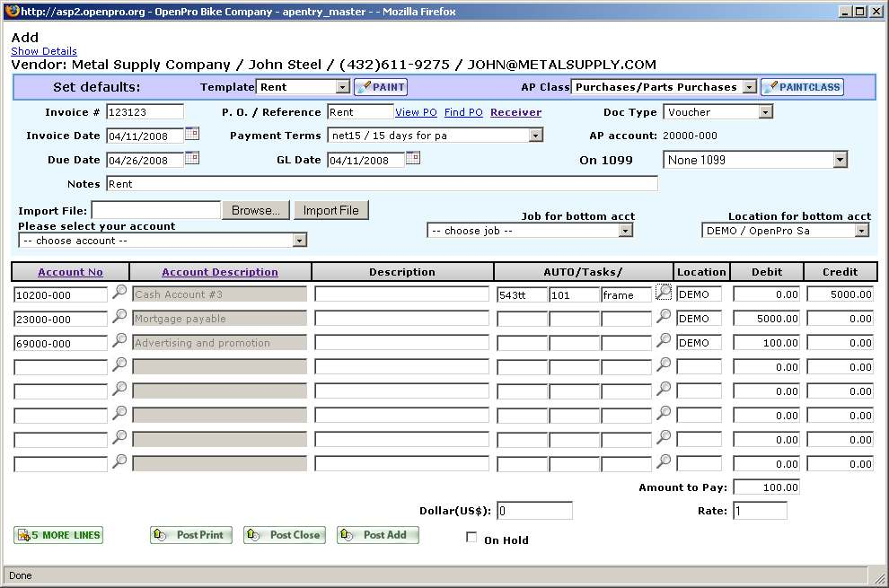The height and width of the screenshot is (588, 889).
Task: Click account lookup magnifier beside 23000-000
Action: pyautogui.click(x=119, y=316)
